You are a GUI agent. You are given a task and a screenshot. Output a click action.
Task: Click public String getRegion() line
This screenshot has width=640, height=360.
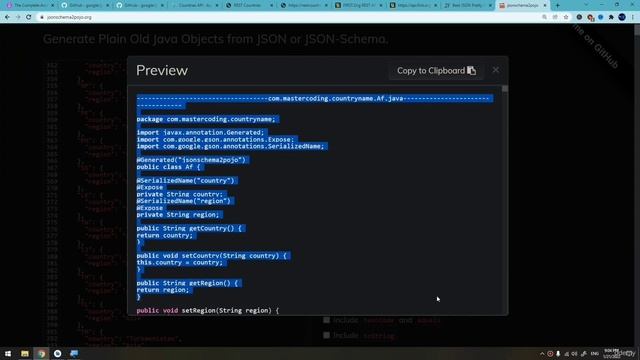[x=187, y=283]
